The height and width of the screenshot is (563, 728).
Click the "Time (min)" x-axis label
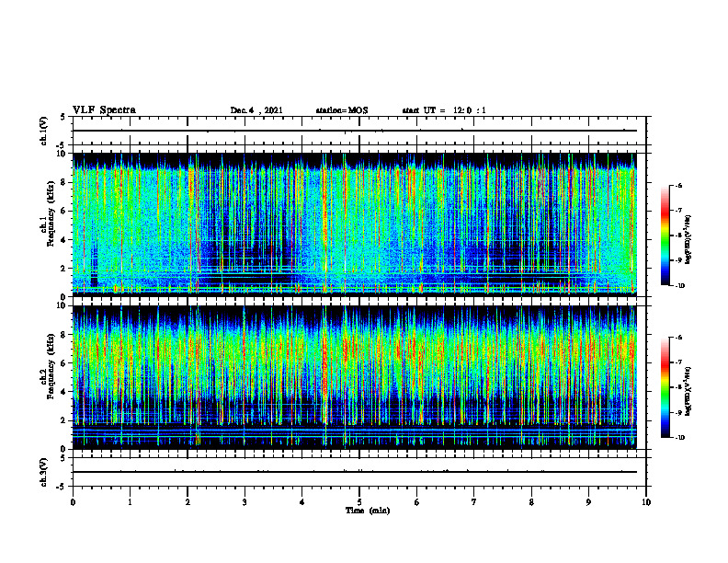tap(368, 511)
